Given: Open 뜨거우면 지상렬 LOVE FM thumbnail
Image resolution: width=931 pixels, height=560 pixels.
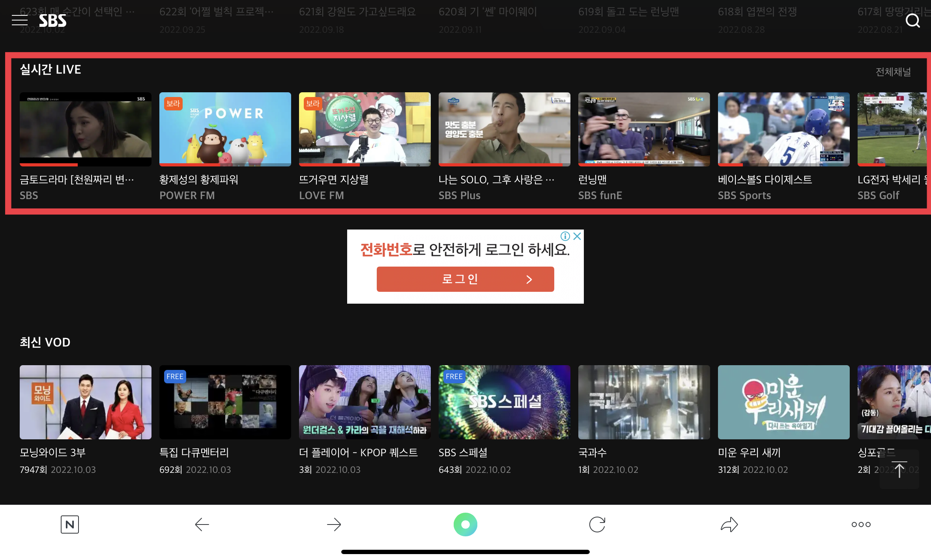Looking at the screenshot, I should 365,129.
